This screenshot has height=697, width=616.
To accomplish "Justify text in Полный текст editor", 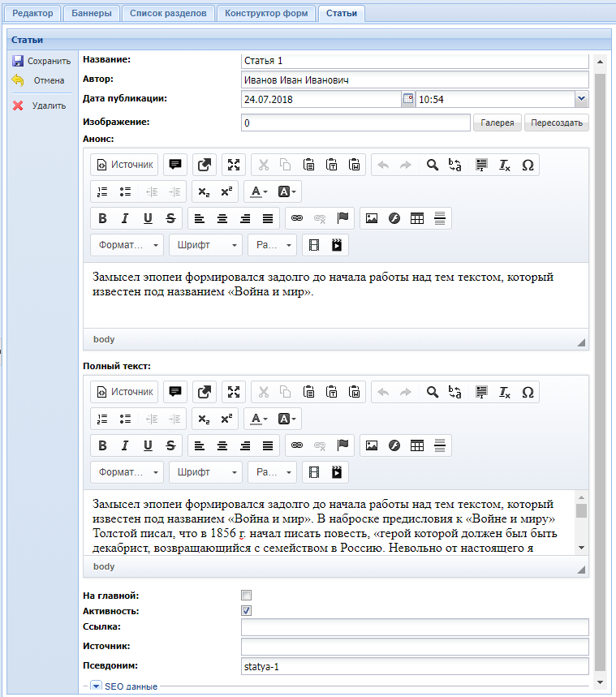I will tap(267, 445).
